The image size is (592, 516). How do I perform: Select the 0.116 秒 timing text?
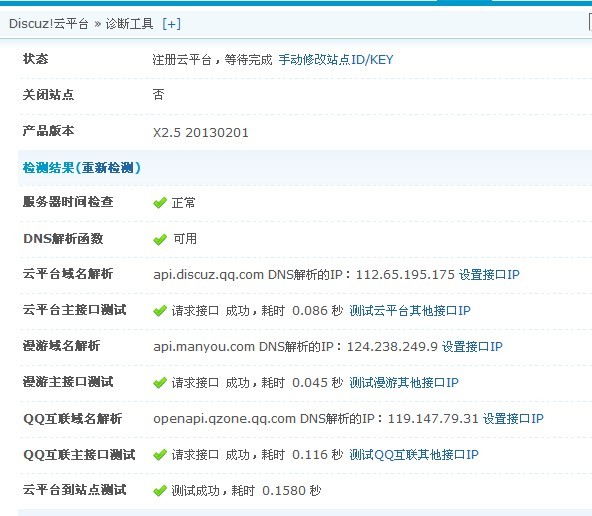(x=318, y=454)
